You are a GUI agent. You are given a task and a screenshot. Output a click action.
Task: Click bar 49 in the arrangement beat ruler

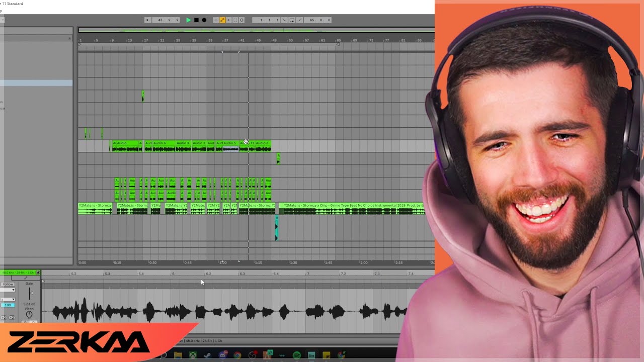tap(275, 40)
